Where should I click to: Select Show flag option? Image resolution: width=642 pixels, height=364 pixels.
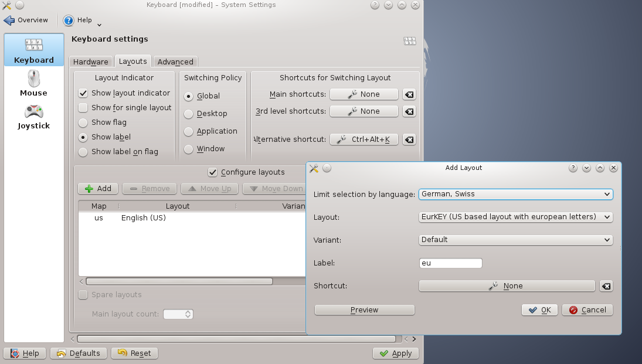[x=83, y=123]
